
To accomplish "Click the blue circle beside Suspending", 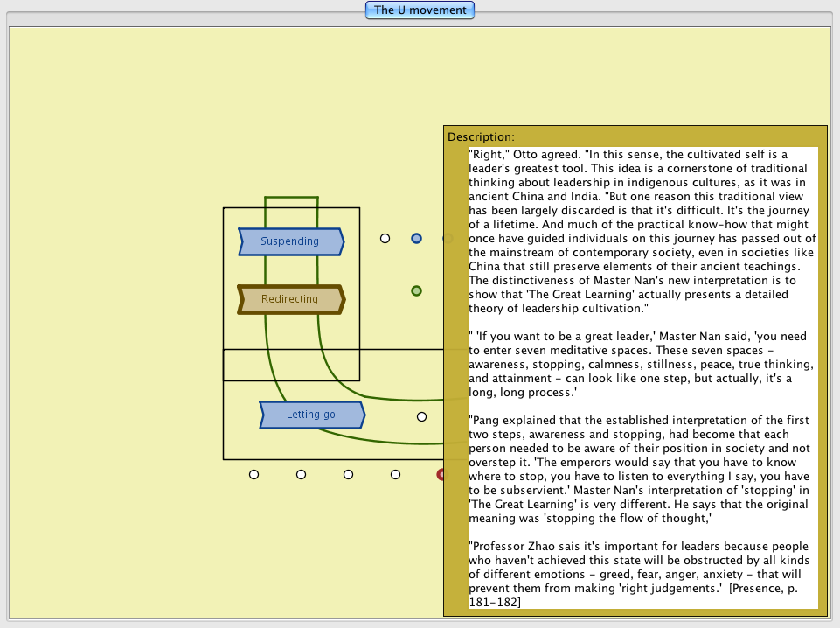I will point(417,238).
